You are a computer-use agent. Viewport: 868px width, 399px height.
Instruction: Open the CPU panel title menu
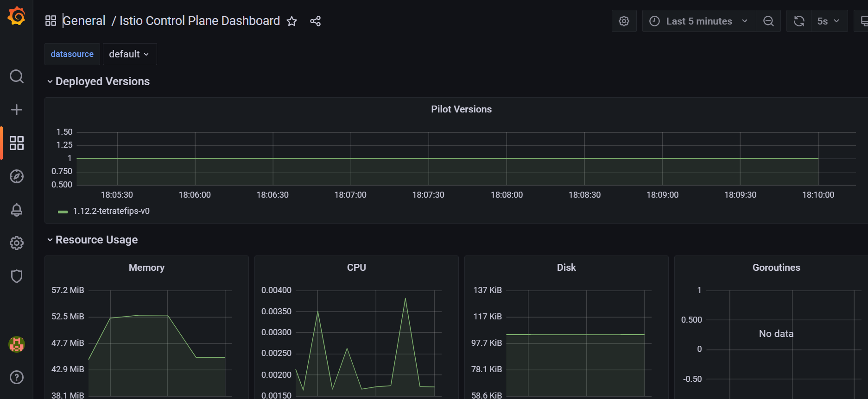[356, 268]
